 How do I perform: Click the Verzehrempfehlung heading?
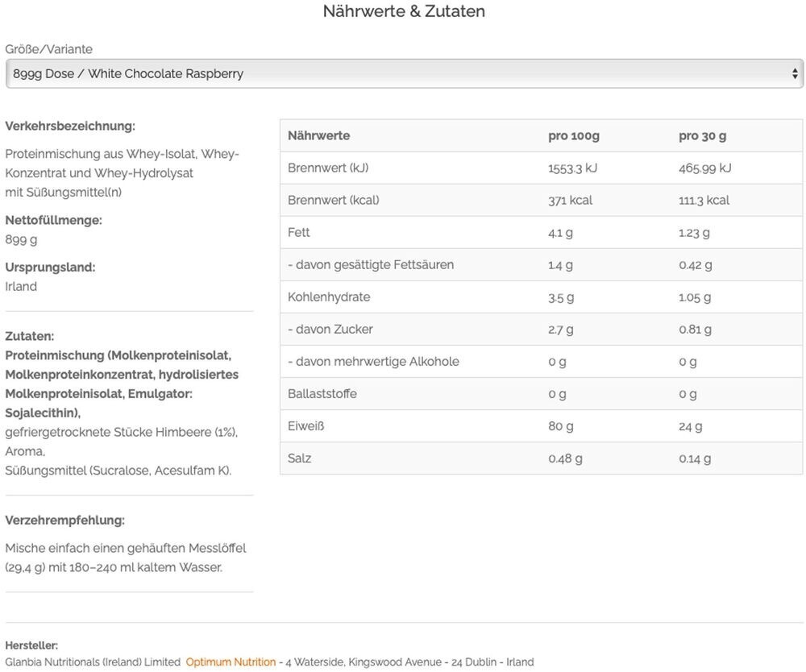click(x=65, y=520)
